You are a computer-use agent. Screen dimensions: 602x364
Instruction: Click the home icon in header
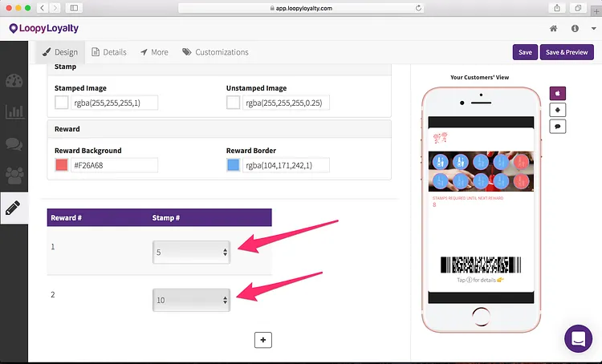point(553,28)
